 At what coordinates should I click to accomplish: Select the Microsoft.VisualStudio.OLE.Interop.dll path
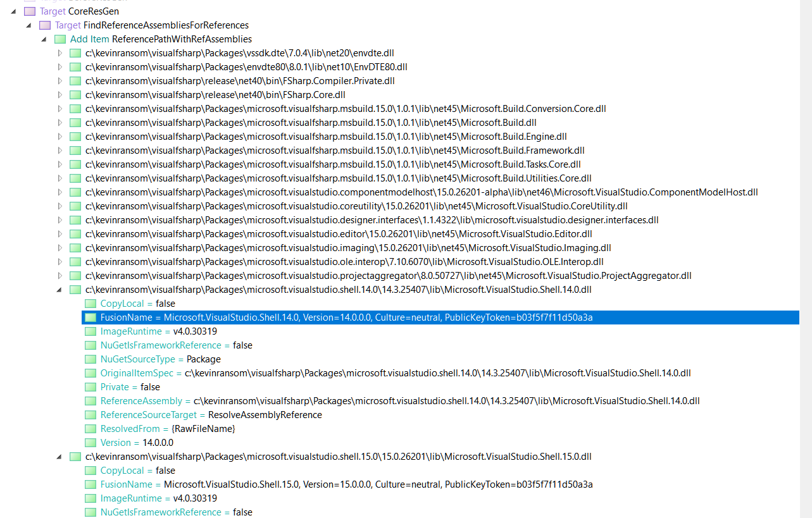click(344, 262)
